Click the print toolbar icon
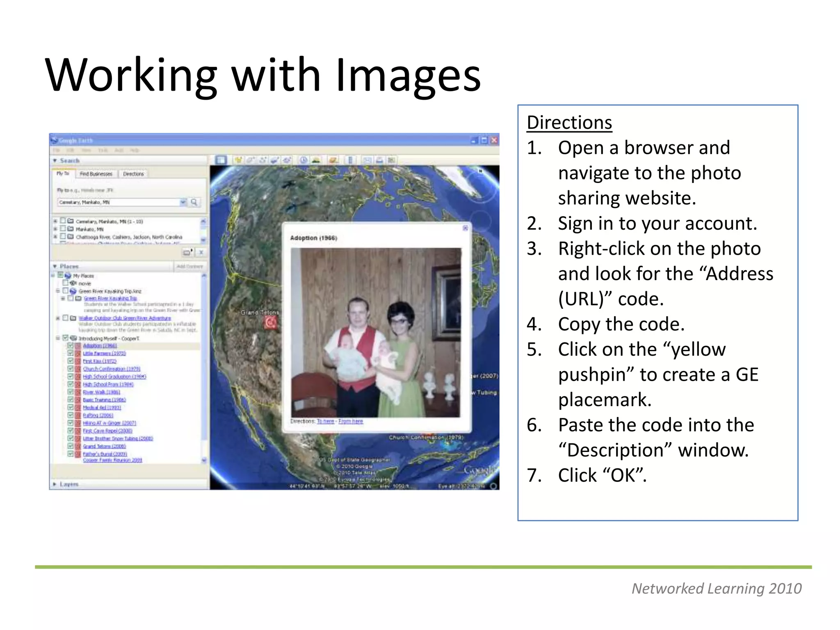 [379, 160]
